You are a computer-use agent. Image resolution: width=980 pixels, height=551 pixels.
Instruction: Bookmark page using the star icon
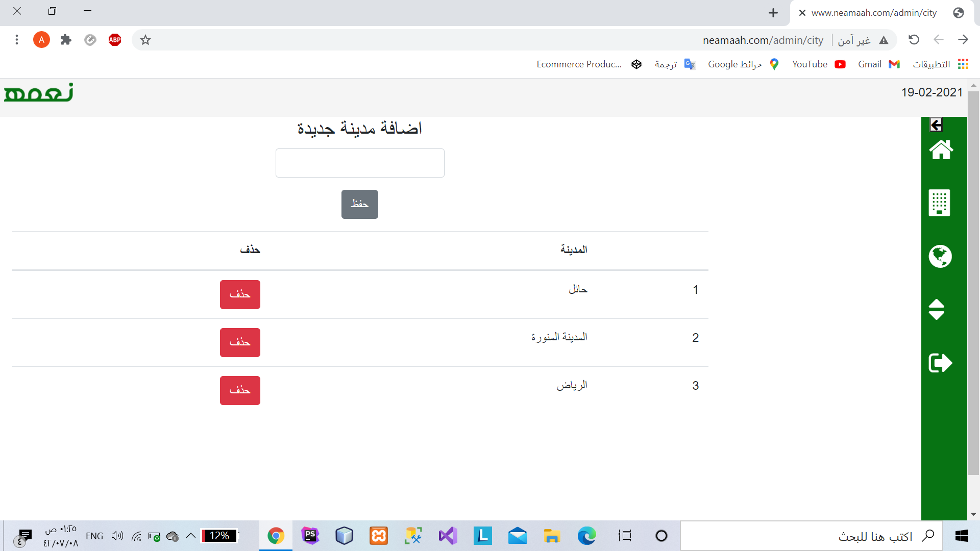[145, 40]
